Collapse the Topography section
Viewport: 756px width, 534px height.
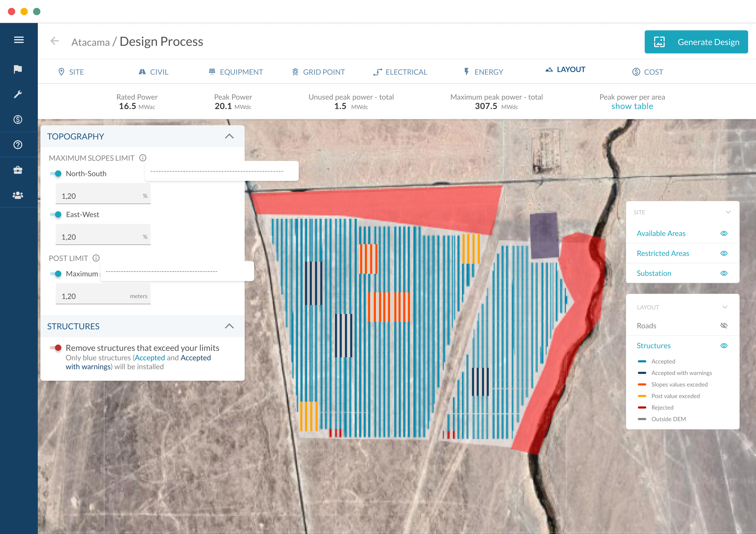(229, 136)
